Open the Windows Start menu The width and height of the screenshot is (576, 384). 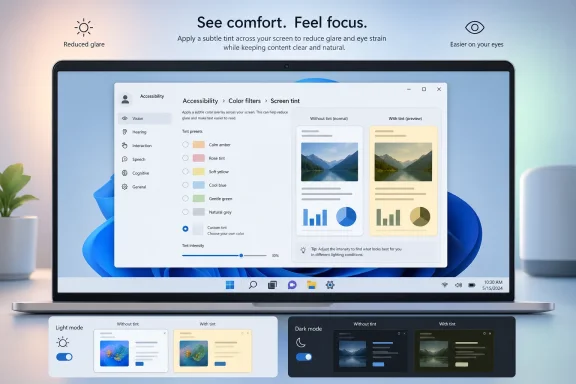pos(230,285)
